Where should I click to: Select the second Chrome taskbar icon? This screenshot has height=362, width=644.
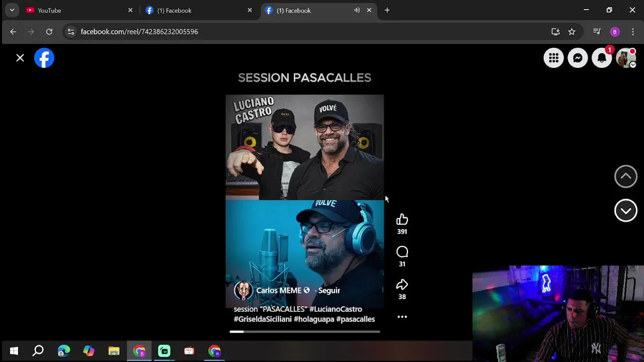(x=215, y=351)
